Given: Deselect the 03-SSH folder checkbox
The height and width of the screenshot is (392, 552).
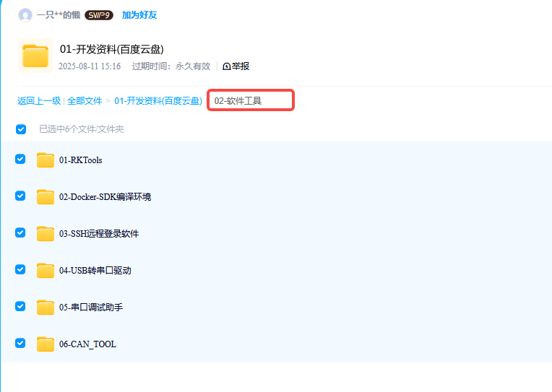Looking at the screenshot, I should 20,233.
